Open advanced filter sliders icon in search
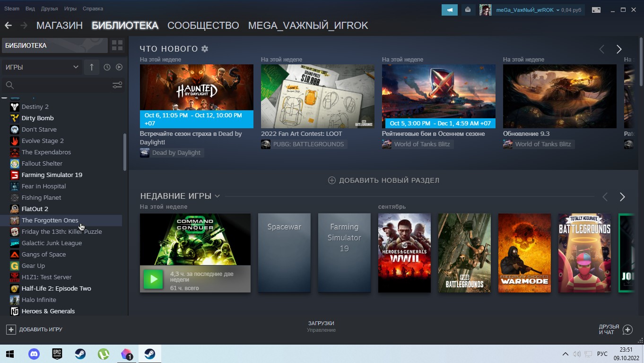This screenshot has height=363, width=644. click(117, 85)
